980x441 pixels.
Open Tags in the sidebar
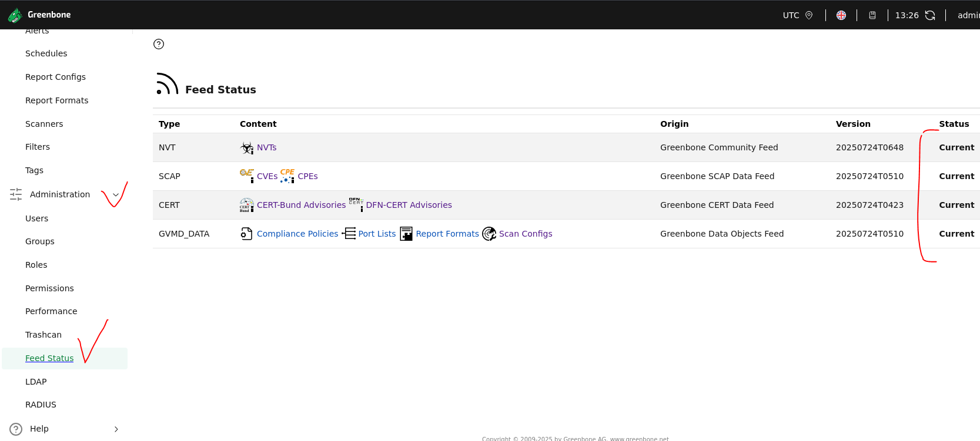[x=34, y=170]
